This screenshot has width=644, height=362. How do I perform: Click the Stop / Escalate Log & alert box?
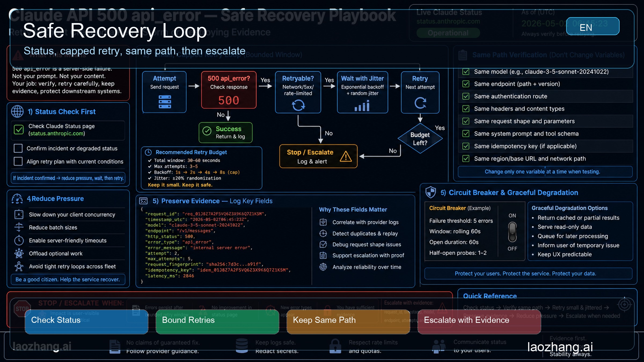[x=318, y=156]
